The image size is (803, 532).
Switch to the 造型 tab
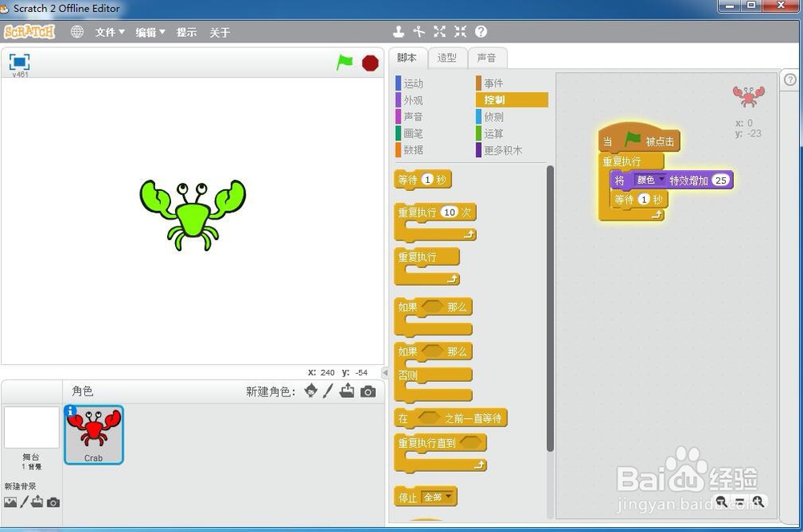point(446,58)
